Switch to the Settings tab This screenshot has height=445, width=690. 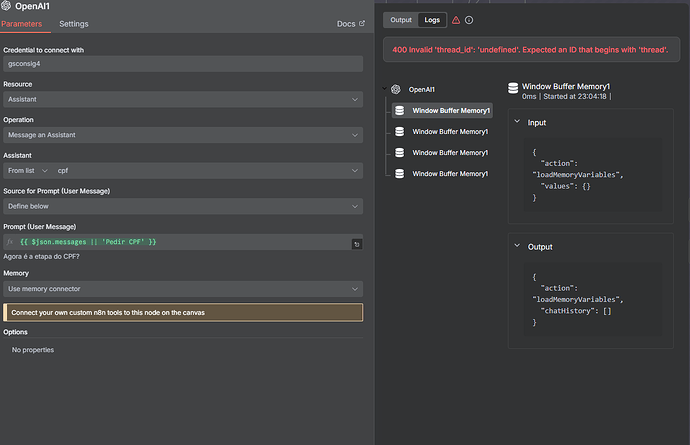[74, 24]
